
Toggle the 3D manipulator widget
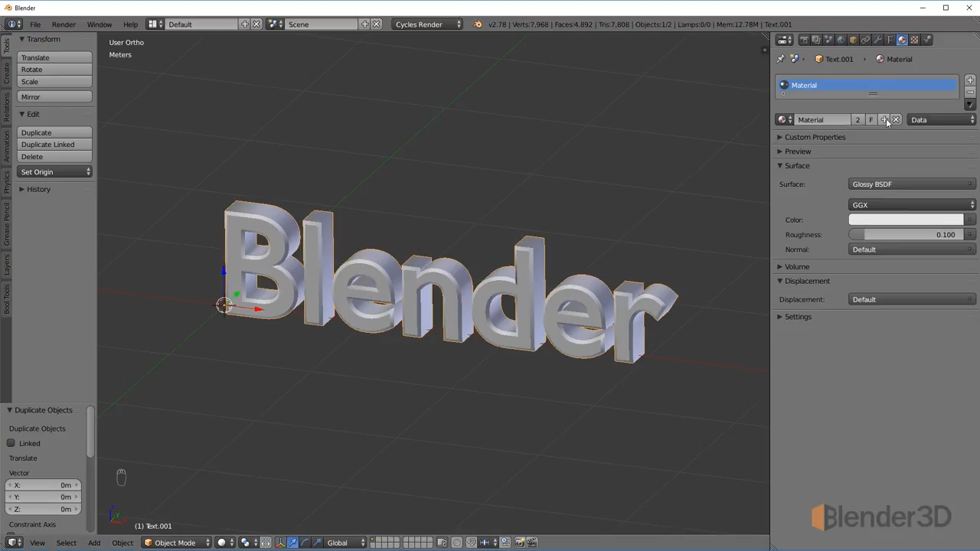[280, 543]
